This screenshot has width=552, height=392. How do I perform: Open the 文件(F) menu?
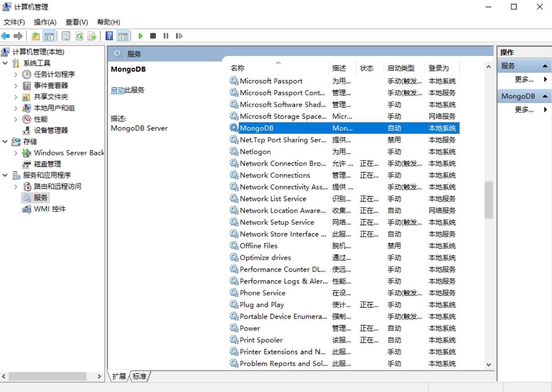[x=14, y=22]
